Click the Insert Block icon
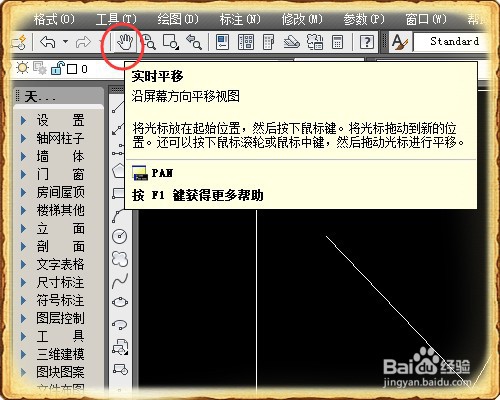This screenshot has height=400, width=500. pyautogui.click(x=120, y=347)
